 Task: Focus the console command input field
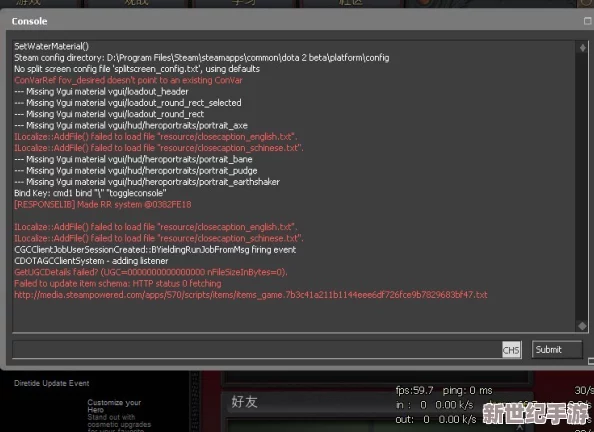258,350
